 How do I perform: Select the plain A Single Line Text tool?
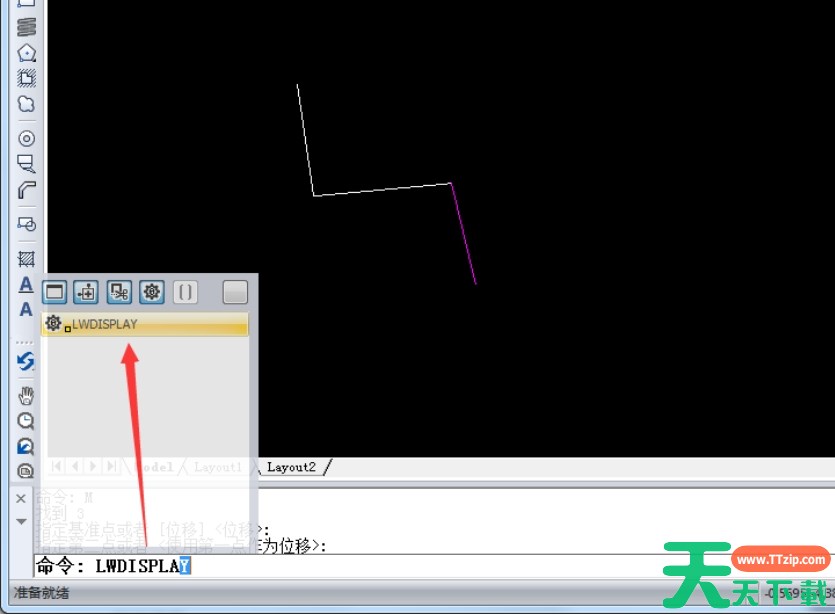click(x=26, y=309)
